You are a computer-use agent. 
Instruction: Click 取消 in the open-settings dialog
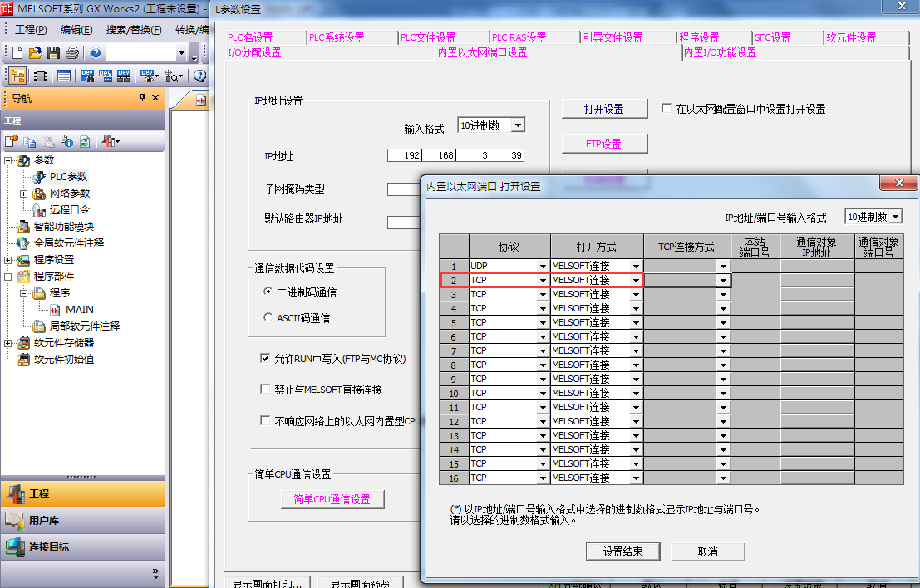(x=707, y=551)
